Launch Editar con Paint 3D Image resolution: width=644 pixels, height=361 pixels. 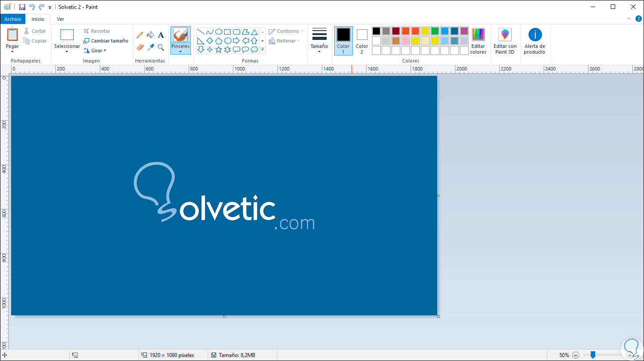pyautogui.click(x=505, y=41)
